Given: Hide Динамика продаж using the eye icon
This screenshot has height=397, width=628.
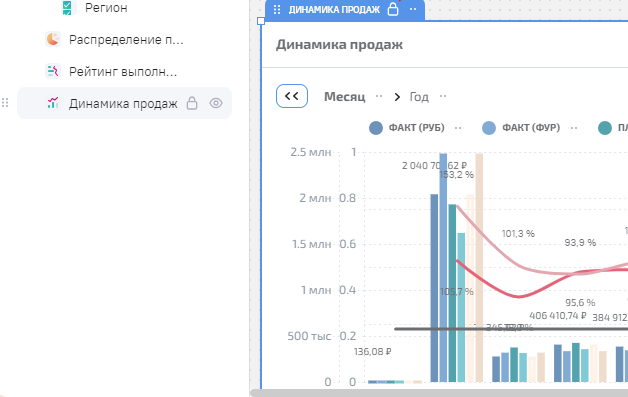Looking at the screenshot, I should point(216,103).
